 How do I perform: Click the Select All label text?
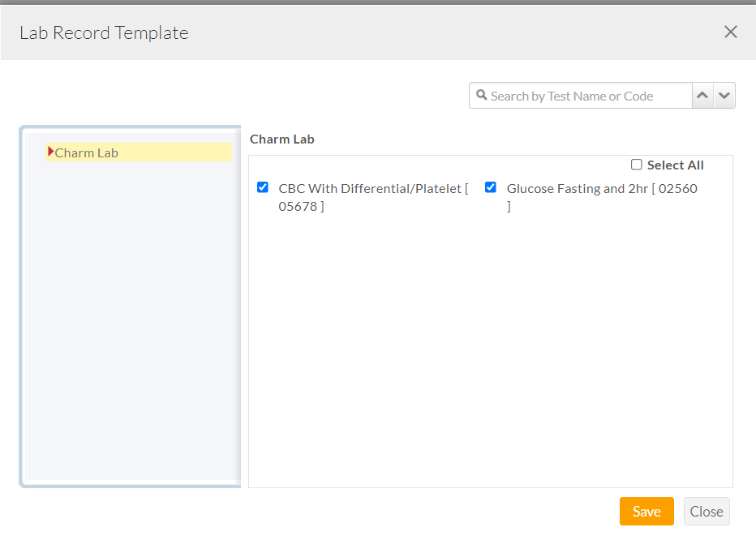(675, 165)
